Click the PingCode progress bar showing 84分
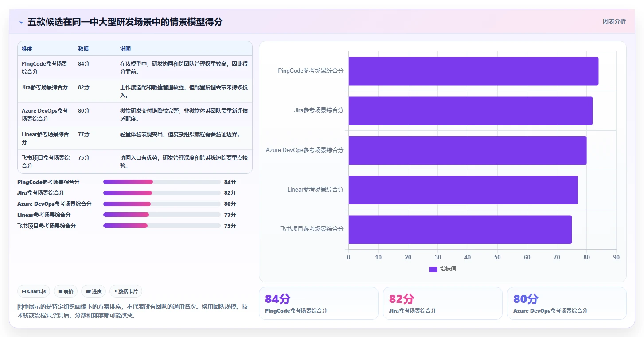The height and width of the screenshot is (337, 644). (162, 182)
